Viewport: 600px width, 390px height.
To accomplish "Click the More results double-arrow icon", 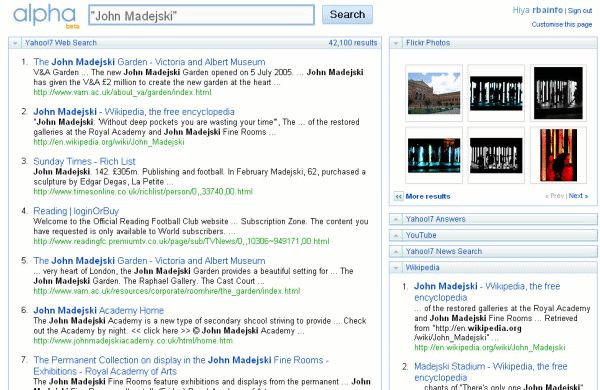I will tap(398, 196).
